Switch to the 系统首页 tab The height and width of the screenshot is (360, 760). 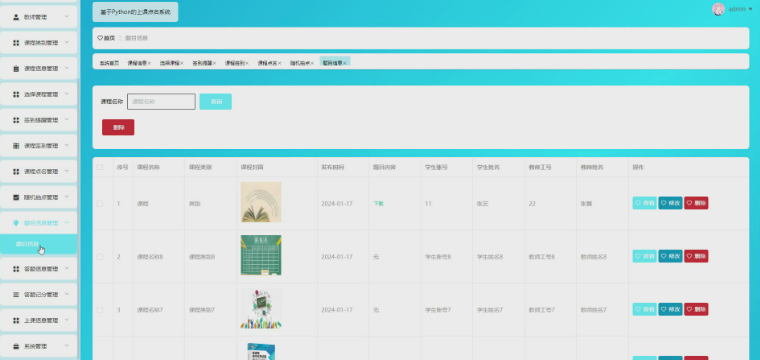(x=110, y=63)
